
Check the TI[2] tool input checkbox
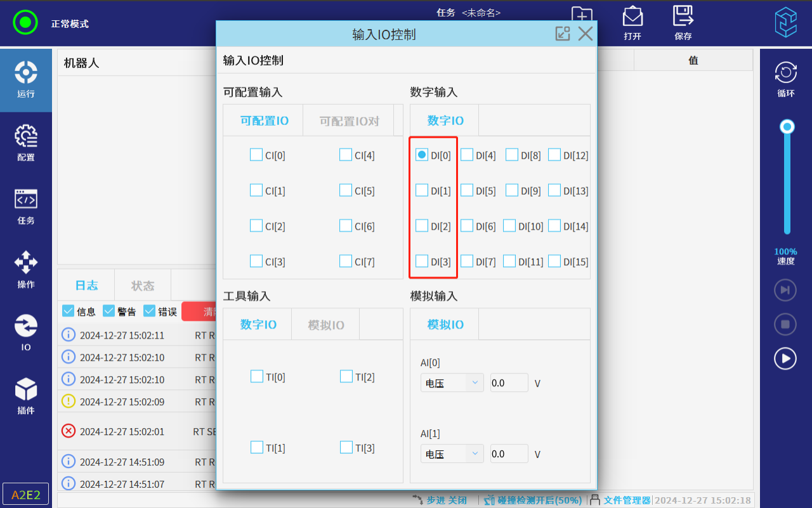tap(346, 377)
